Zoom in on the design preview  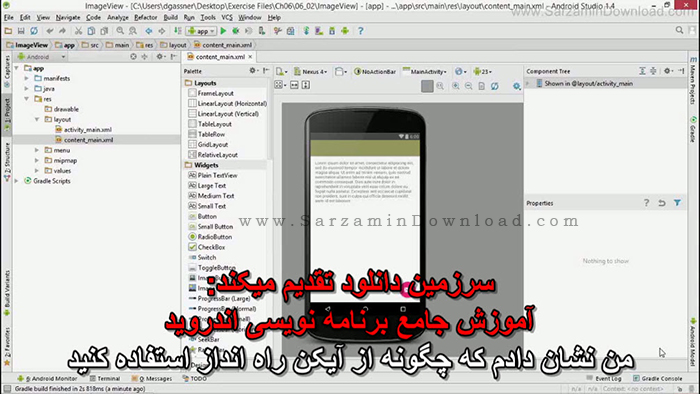pos(456,86)
